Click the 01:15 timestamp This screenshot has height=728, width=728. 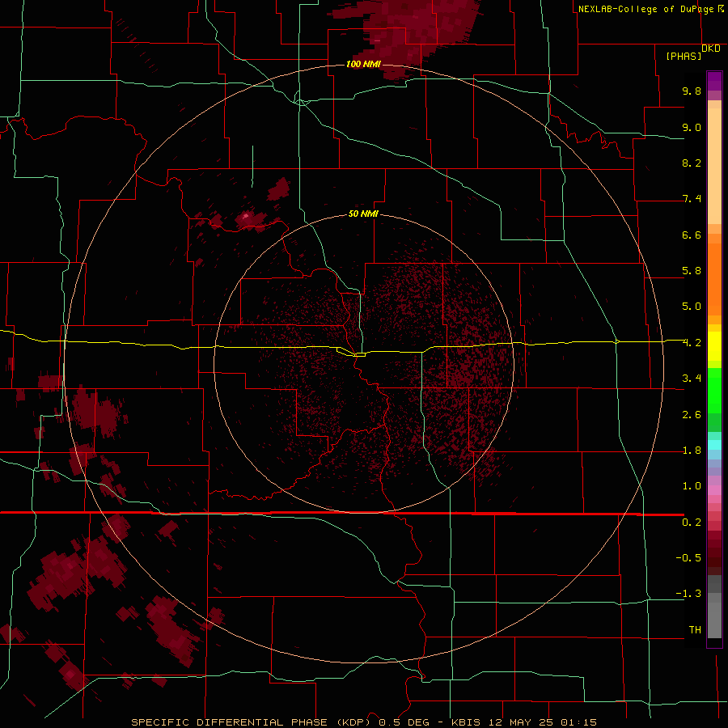[578, 722]
